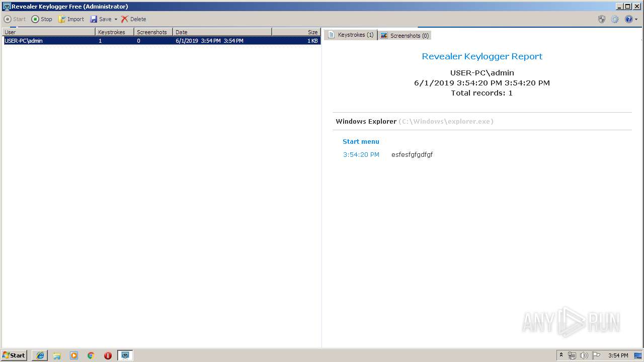The image size is (644, 362).
Task: Import a log file via Import
Action: pos(71,19)
